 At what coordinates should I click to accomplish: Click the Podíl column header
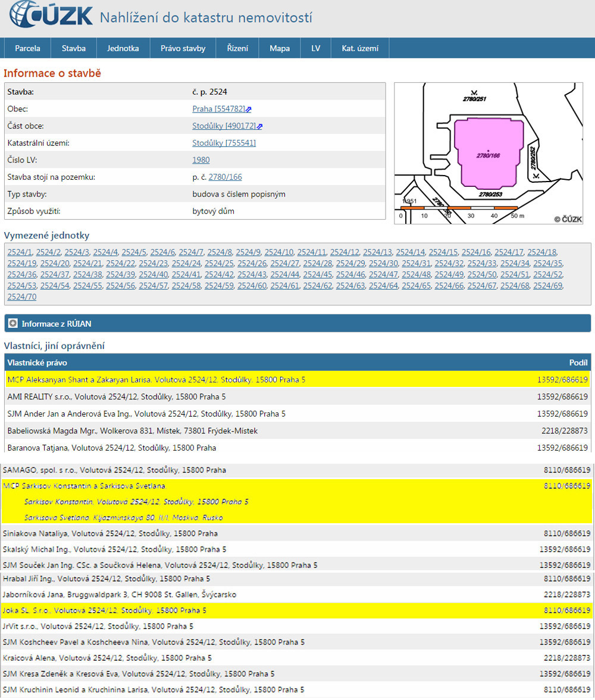[x=578, y=362]
